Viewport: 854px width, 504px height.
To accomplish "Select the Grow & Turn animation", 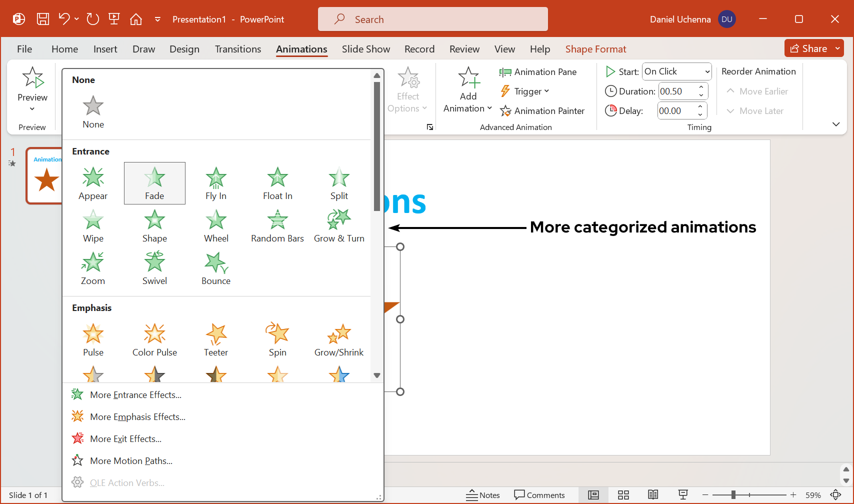I will pyautogui.click(x=339, y=226).
